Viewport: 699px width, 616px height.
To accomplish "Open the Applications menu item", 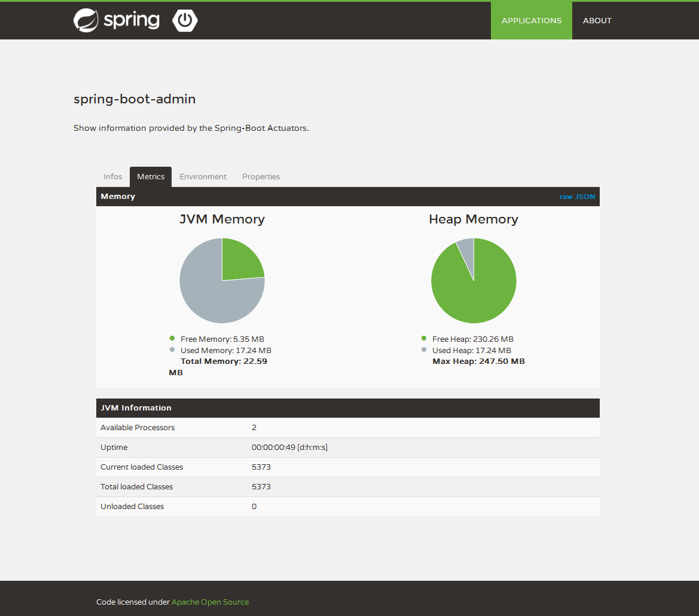I will (531, 20).
